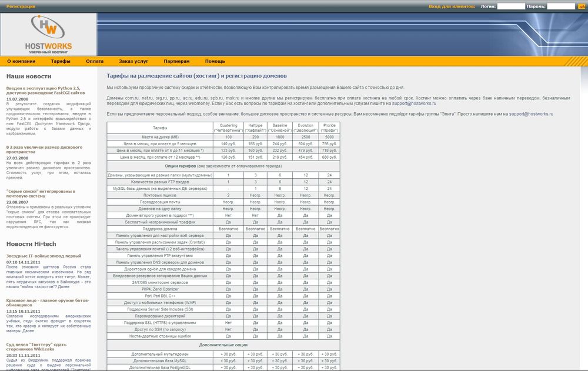Select the Тарифы menu item
This screenshot has width=588, height=371.
point(61,61)
